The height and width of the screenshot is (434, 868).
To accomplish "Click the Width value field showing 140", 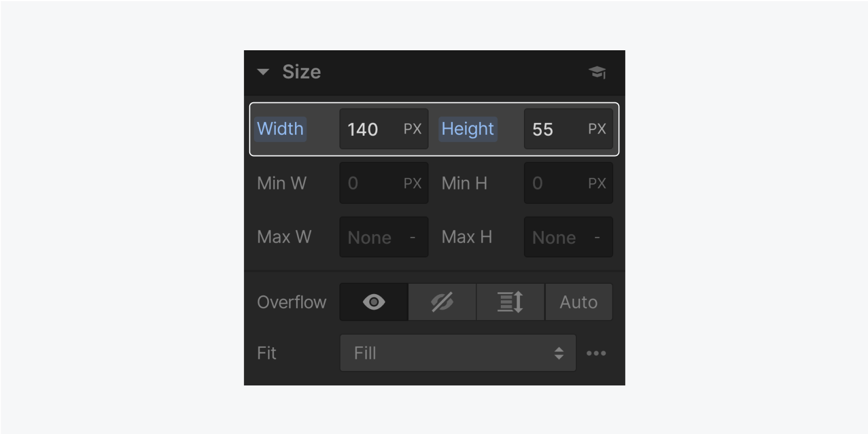I will [383, 129].
